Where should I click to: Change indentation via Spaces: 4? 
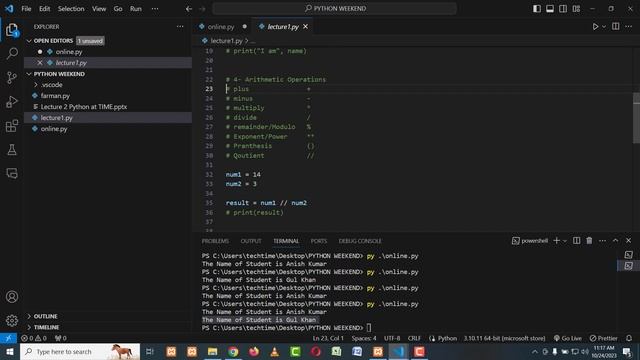coord(364,338)
